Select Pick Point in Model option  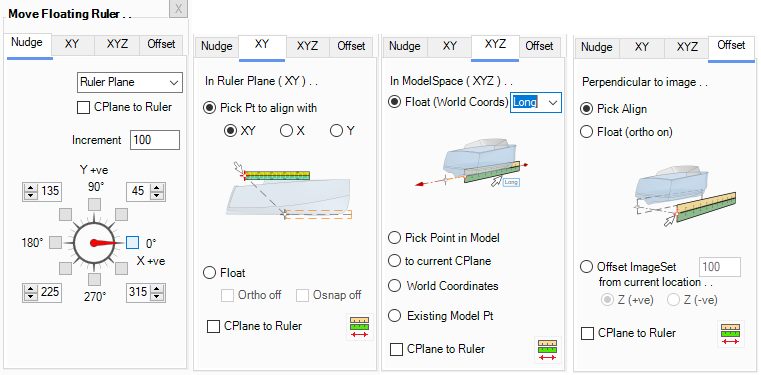pyautogui.click(x=394, y=238)
